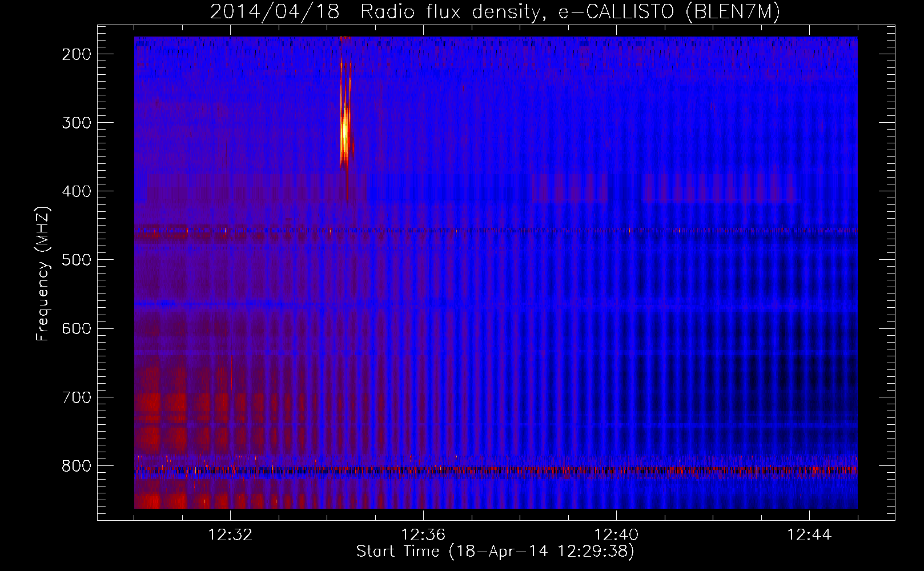Image resolution: width=924 pixels, height=571 pixels.
Task: Click the 300 frequency tick label
Action: [77, 123]
